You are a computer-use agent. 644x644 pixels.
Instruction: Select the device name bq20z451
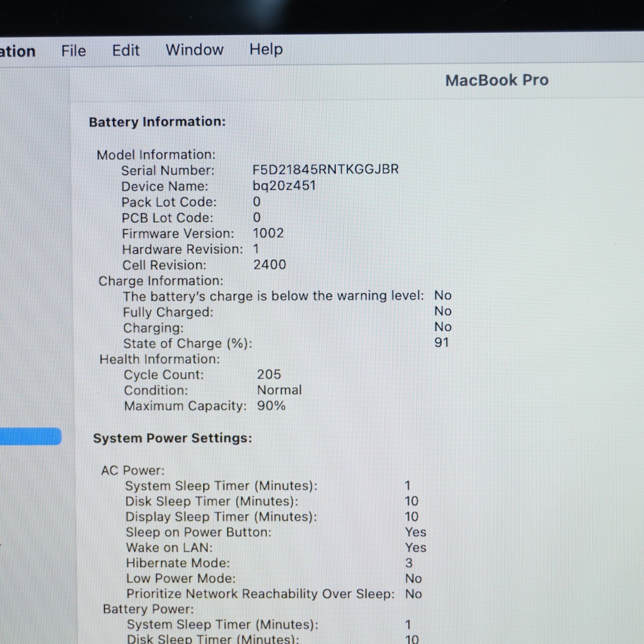click(284, 185)
